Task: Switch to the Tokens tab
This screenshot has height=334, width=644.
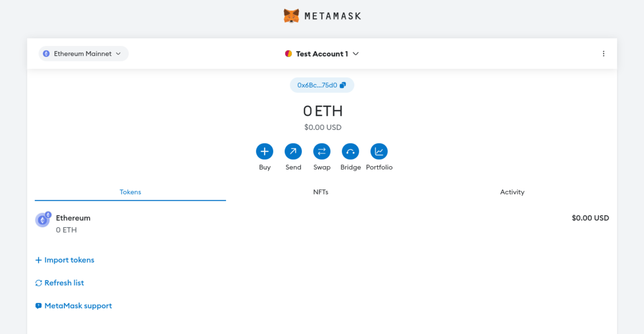Action: coord(130,192)
